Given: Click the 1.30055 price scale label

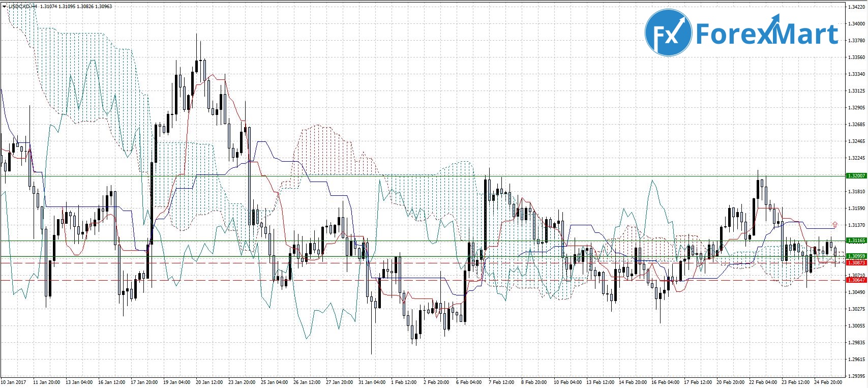Looking at the screenshot, I should click(856, 326).
